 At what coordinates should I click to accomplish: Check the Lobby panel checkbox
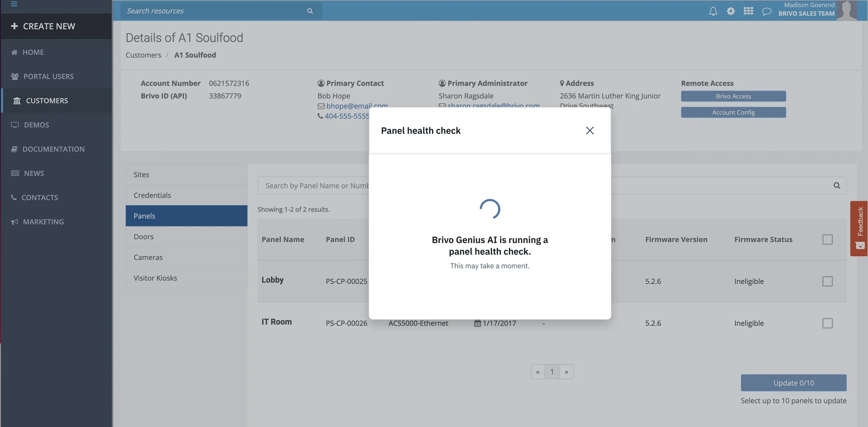tap(827, 281)
